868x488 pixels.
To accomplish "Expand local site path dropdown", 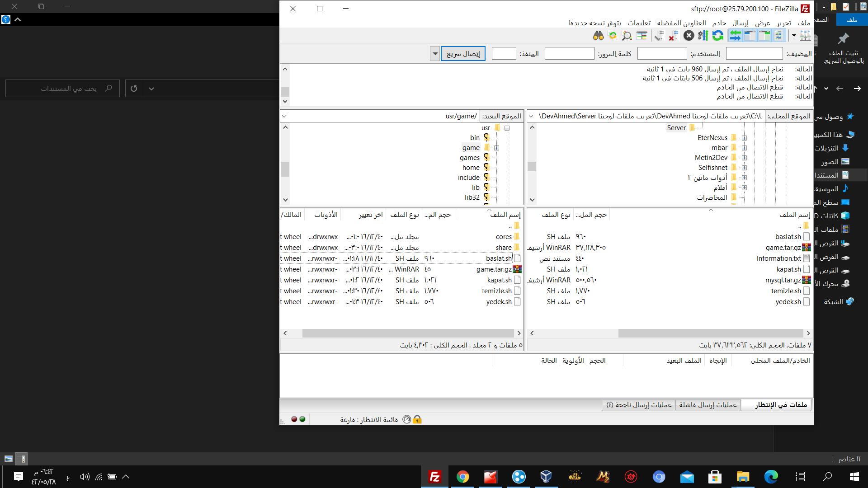I will click(x=531, y=116).
